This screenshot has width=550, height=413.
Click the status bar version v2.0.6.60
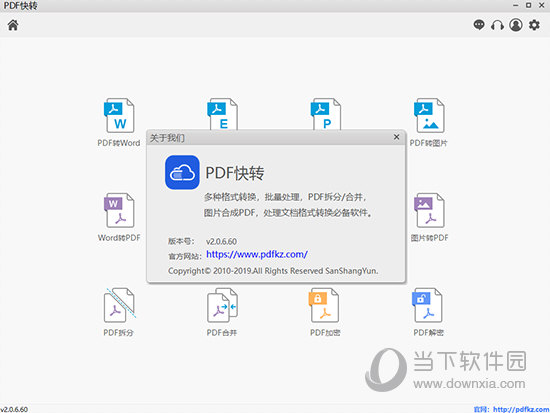pos(14,409)
